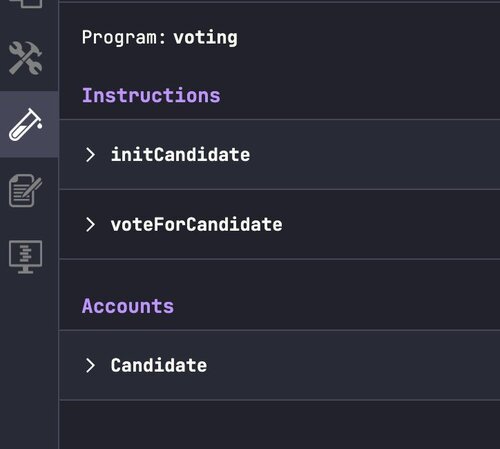Expand initCandidate using its chevron arrow
This screenshot has height=449, width=500.
(x=90, y=155)
